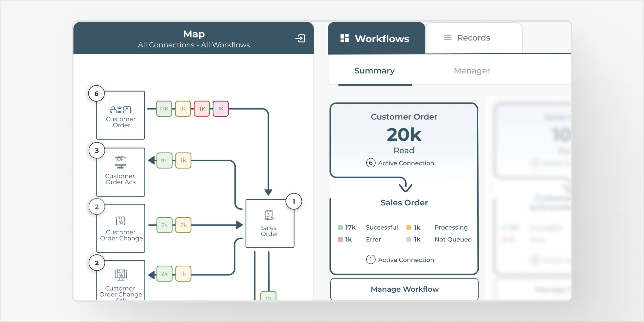Click the yellow 2k badge

(183, 225)
